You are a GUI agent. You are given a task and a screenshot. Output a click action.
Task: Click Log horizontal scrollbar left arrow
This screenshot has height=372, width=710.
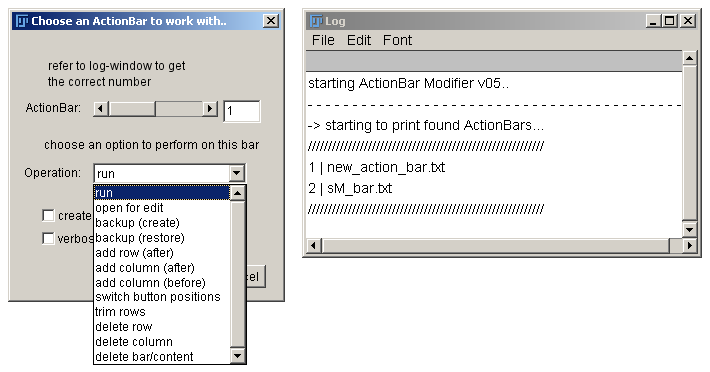pos(314,246)
